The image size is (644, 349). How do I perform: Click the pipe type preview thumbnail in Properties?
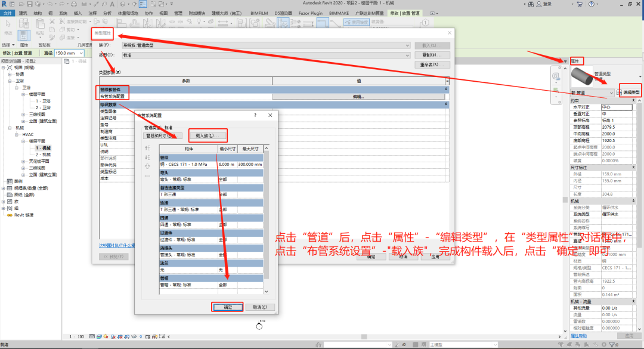pos(581,77)
